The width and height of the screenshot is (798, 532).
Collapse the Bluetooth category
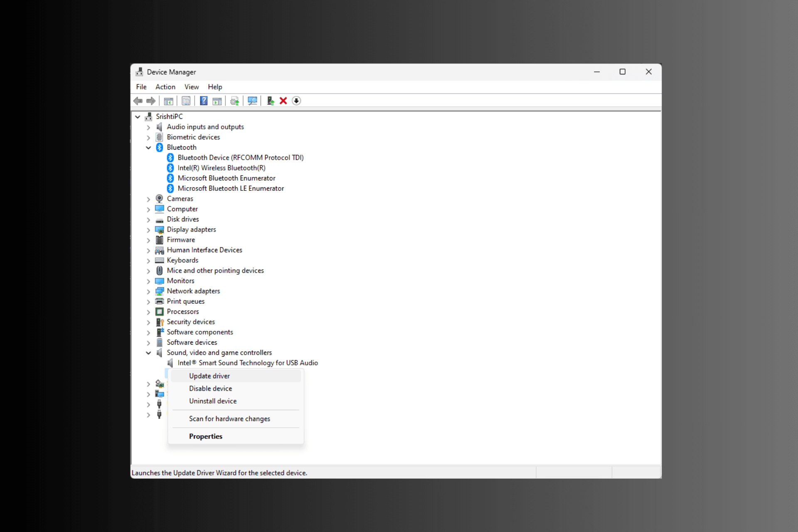point(148,148)
